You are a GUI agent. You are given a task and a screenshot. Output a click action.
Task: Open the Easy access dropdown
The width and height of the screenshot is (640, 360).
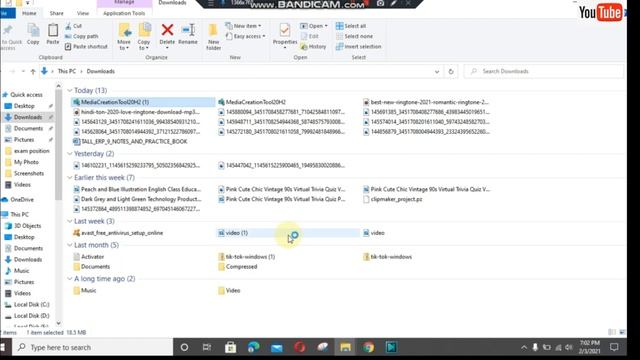click(x=245, y=36)
